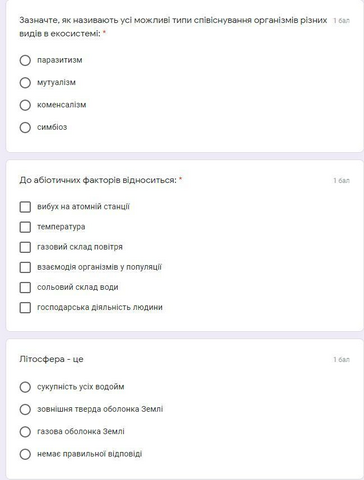The width and height of the screenshot is (364, 480).
Task: Check газовий склад повітря option
Action: point(25,247)
